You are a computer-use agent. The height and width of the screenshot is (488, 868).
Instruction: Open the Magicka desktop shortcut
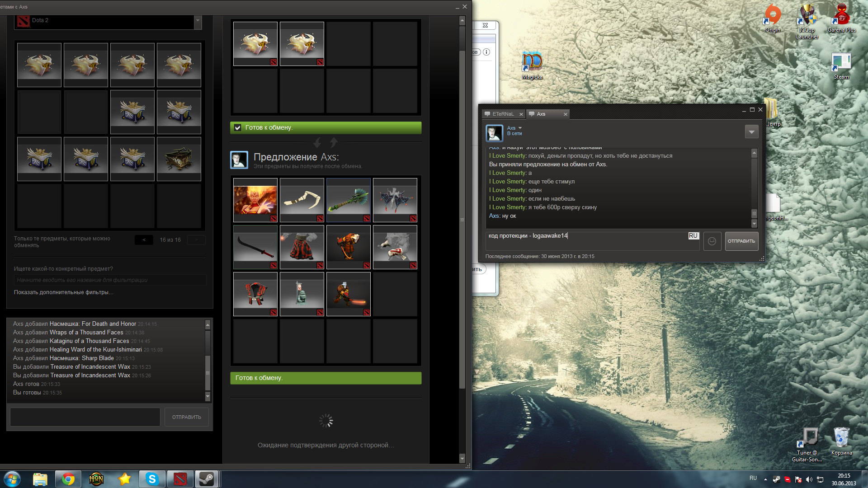tap(532, 66)
